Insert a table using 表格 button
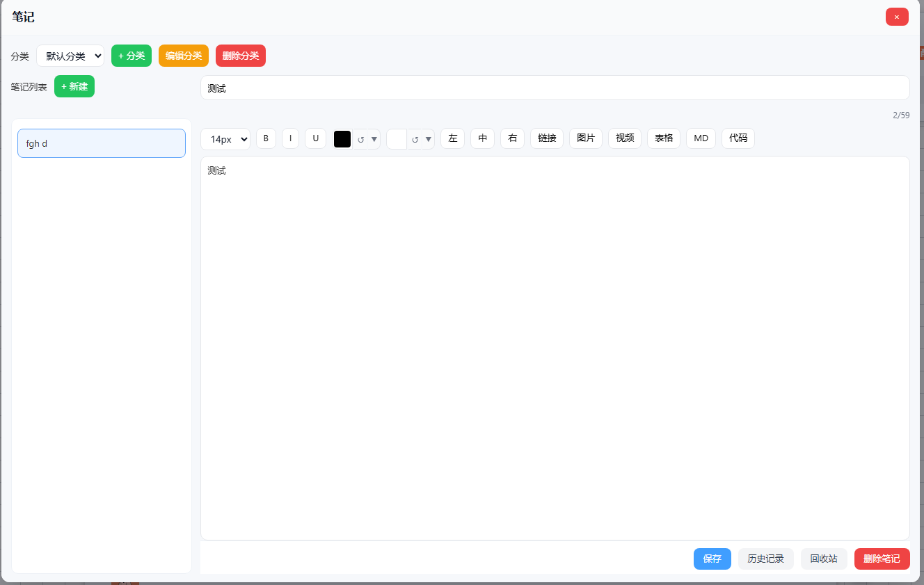This screenshot has height=585, width=924. point(664,138)
